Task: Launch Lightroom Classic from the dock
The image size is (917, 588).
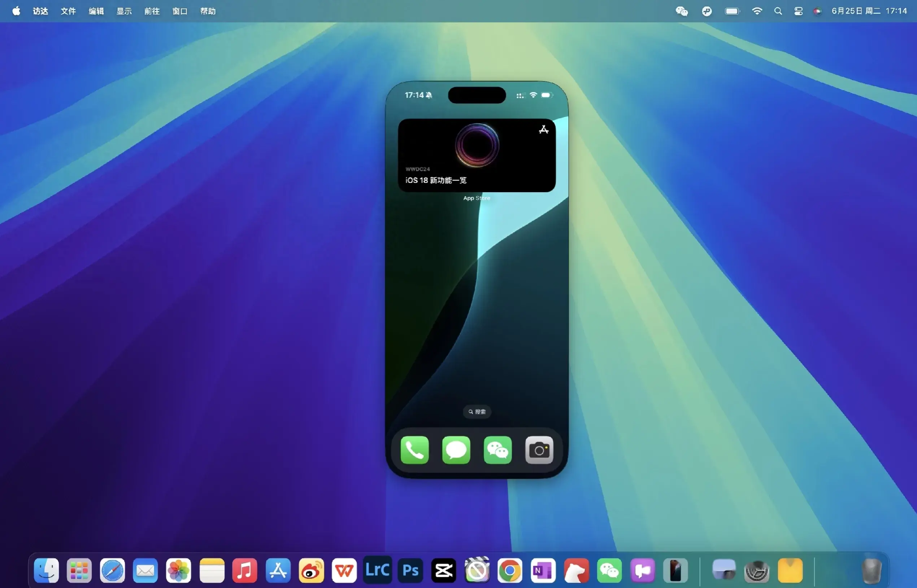Action: (x=377, y=570)
